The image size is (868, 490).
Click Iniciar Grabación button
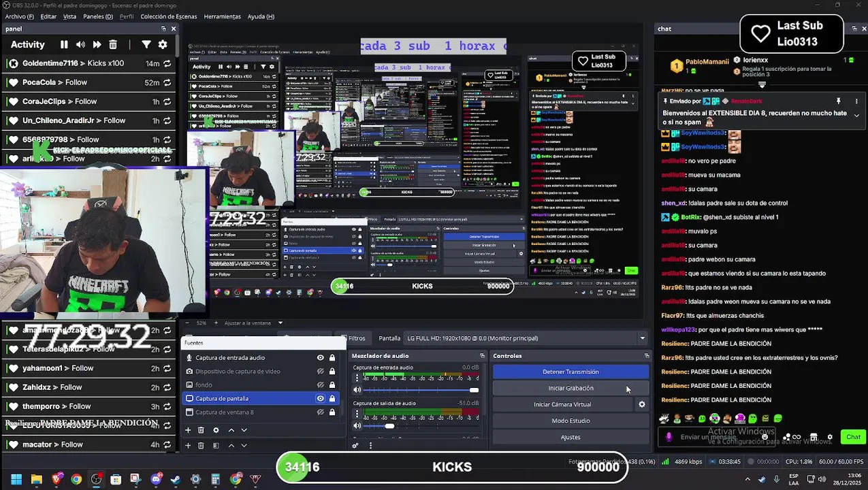pos(570,388)
